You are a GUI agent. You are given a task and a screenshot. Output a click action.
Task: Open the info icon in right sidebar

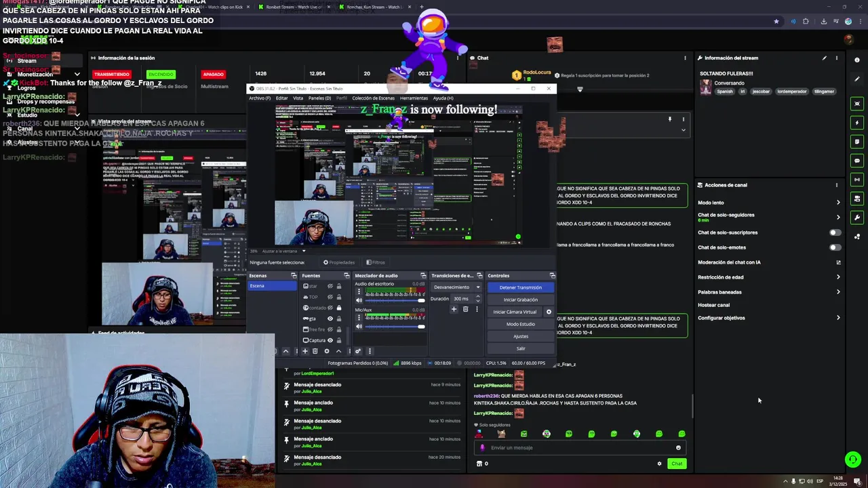pyautogui.click(x=857, y=60)
